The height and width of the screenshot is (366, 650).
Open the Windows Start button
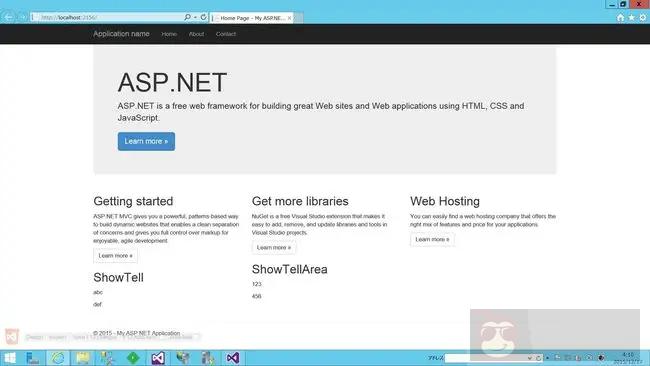(10, 358)
